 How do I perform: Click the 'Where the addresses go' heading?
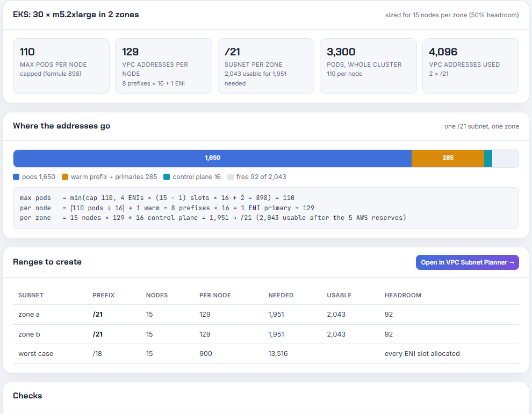click(x=61, y=126)
